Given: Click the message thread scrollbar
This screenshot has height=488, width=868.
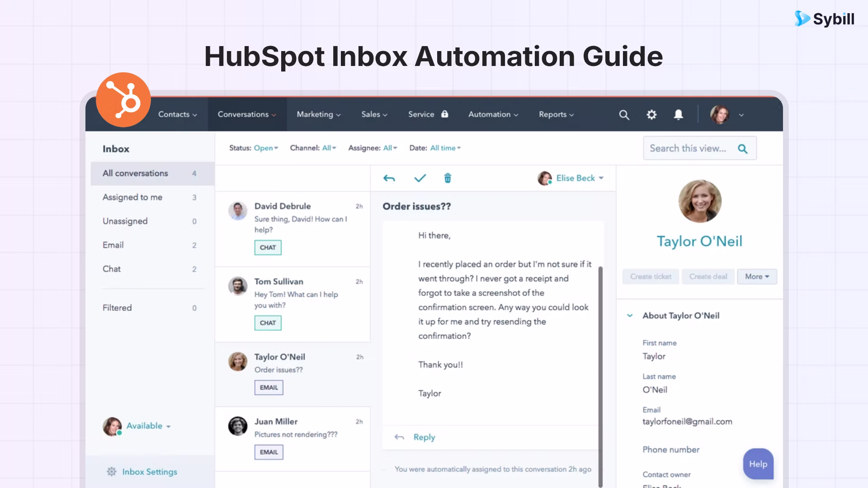Looking at the screenshot, I should coord(600,376).
